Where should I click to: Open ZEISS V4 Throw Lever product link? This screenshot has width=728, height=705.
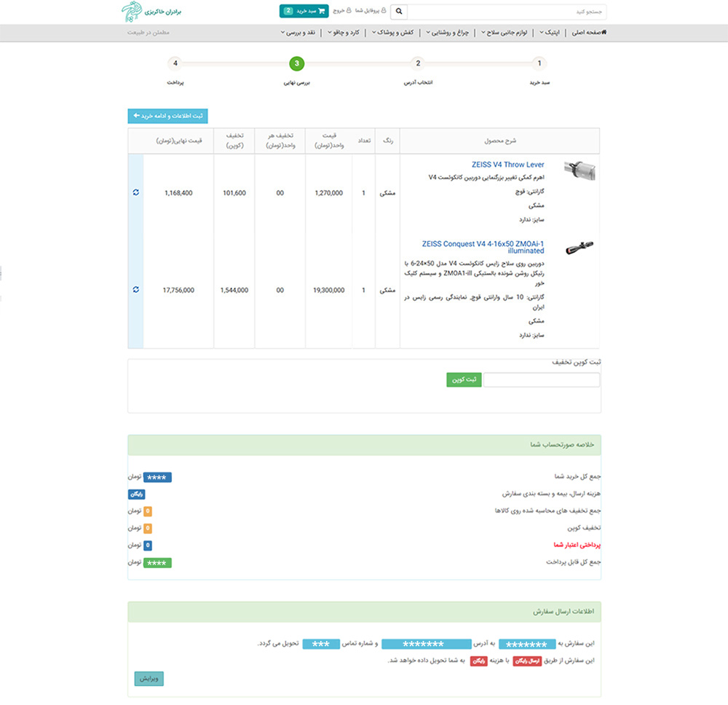click(507, 165)
